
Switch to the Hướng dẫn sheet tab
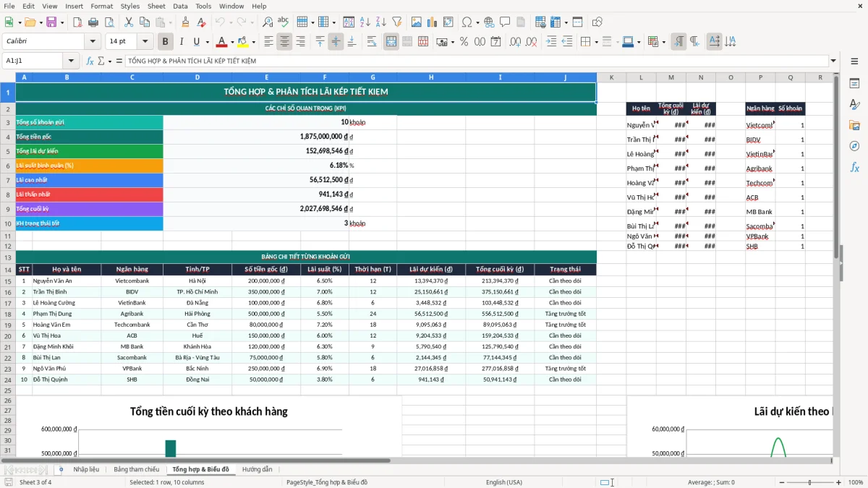coord(258,470)
